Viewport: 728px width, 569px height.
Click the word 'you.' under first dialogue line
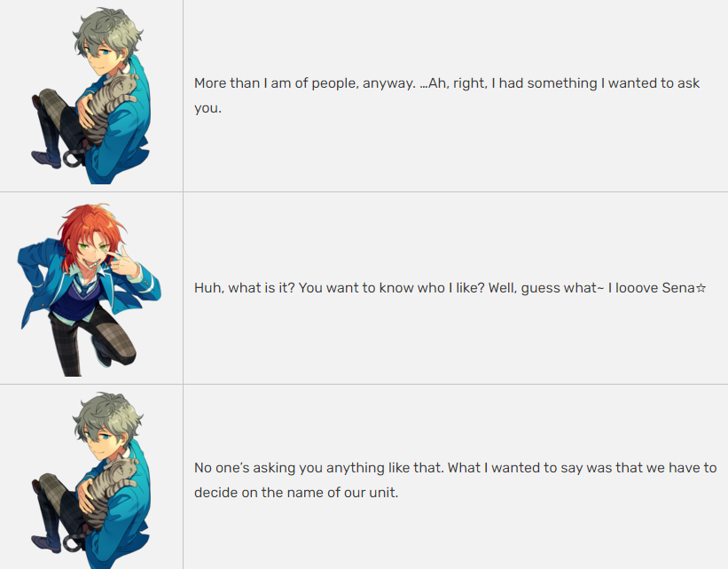coord(207,109)
